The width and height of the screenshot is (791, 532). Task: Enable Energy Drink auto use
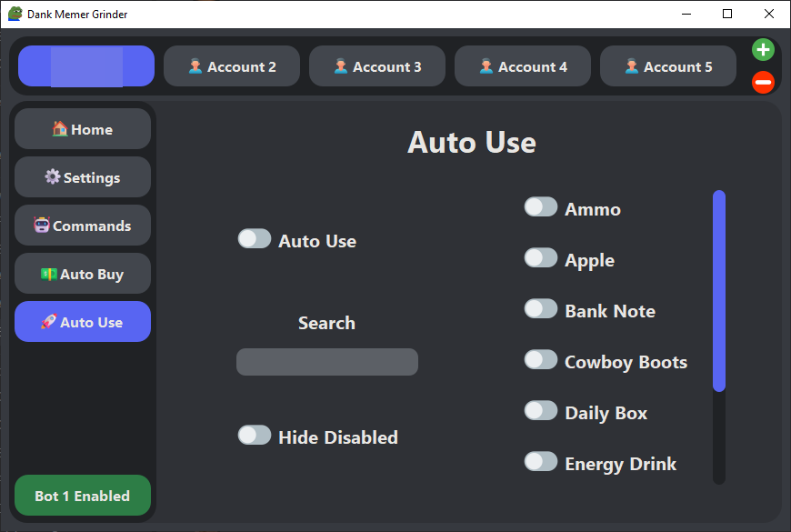541,462
